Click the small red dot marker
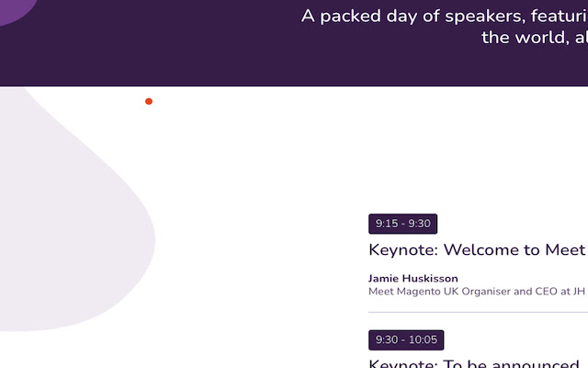The height and width of the screenshot is (368, 588). pyautogui.click(x=149, y=101)
